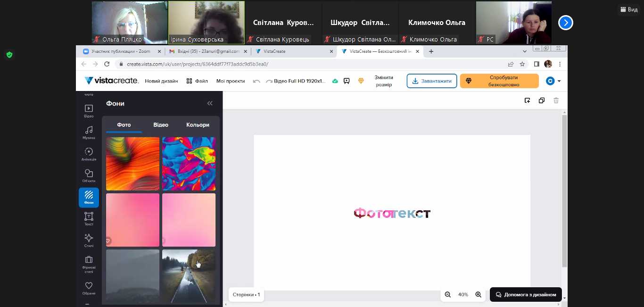The width and height of the screenshot is (644, 307).
Task: Open the Styles (Стилі) sidebar panel
Action: [89, 240]
